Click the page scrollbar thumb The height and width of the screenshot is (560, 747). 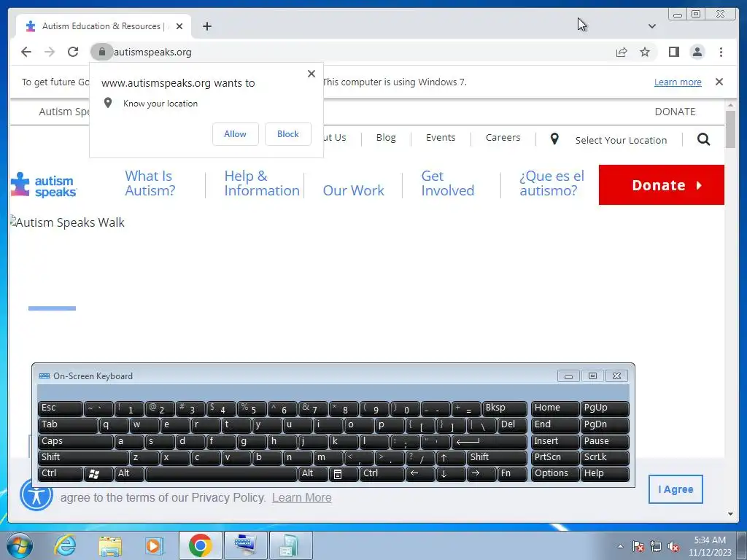pos(730,129)
